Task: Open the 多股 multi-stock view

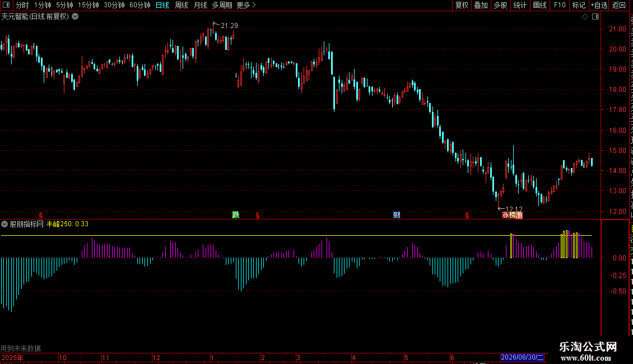Action: [x=500, y=5]
